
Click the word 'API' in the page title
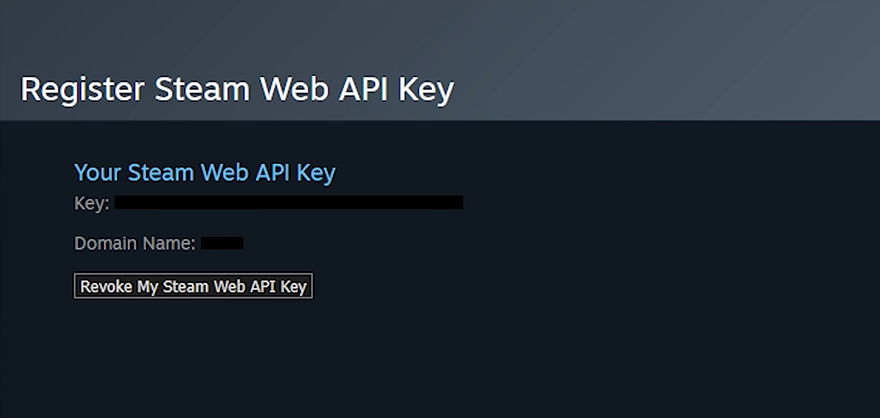tap(363, 89)
